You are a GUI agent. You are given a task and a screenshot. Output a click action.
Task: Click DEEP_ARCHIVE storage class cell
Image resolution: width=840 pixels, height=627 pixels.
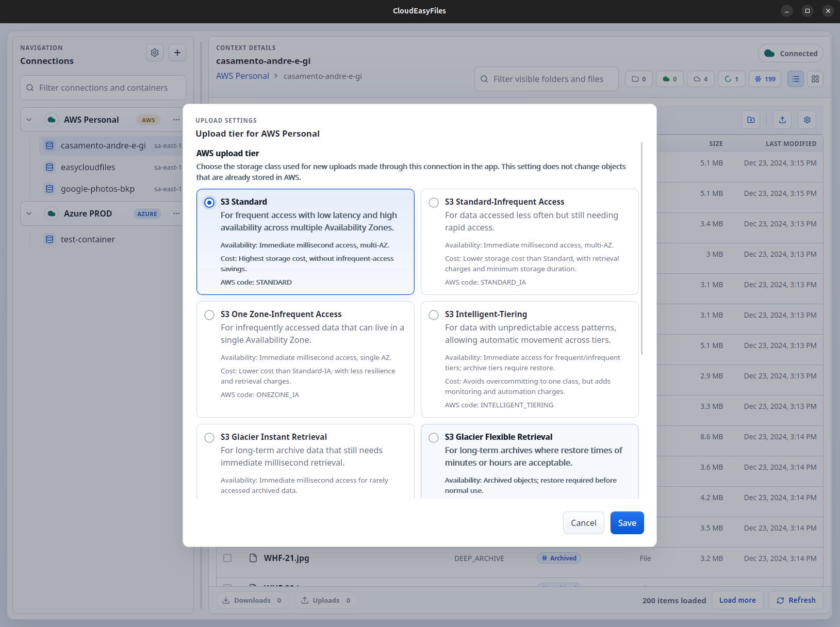click(x=479, y=558)
